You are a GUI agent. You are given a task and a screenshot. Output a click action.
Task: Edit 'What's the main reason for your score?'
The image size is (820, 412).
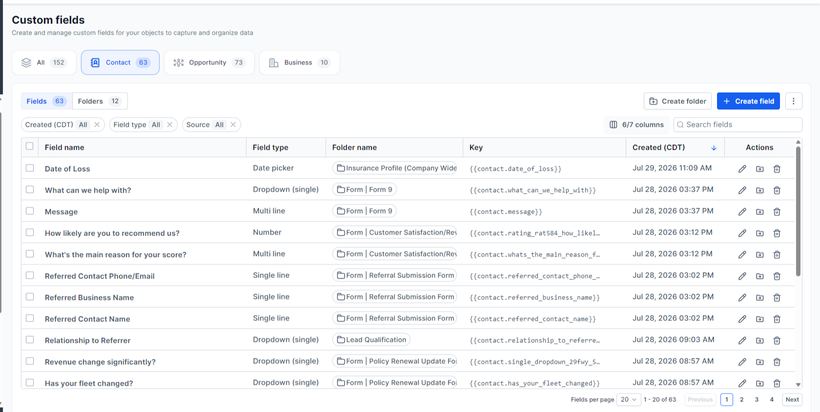742,255
